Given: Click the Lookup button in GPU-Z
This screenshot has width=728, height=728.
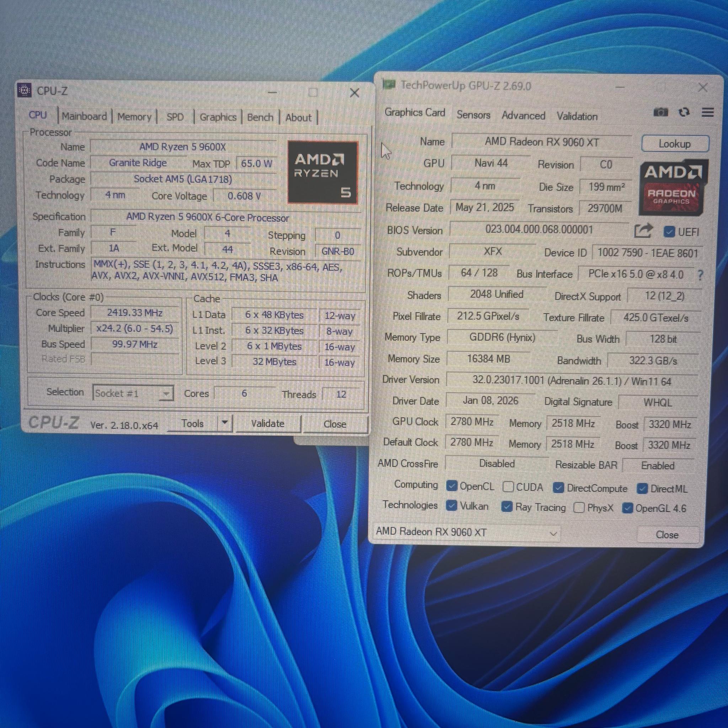Looking at the screenshot, I should [675, 144].
